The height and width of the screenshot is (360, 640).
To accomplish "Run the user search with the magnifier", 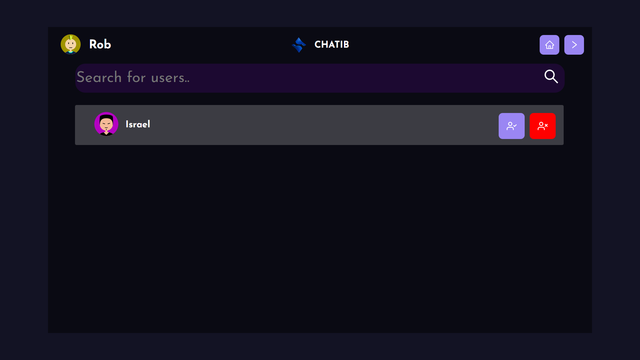I will coord(551,76).
